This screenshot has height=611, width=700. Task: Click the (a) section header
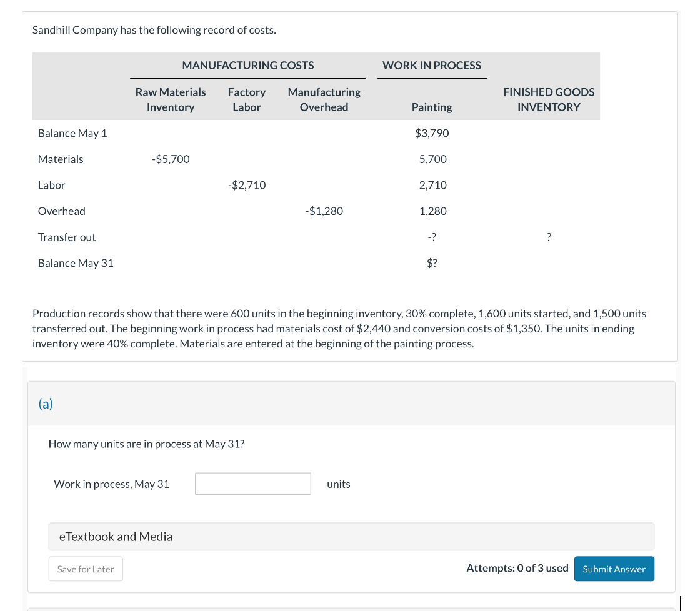coord(46,404)
